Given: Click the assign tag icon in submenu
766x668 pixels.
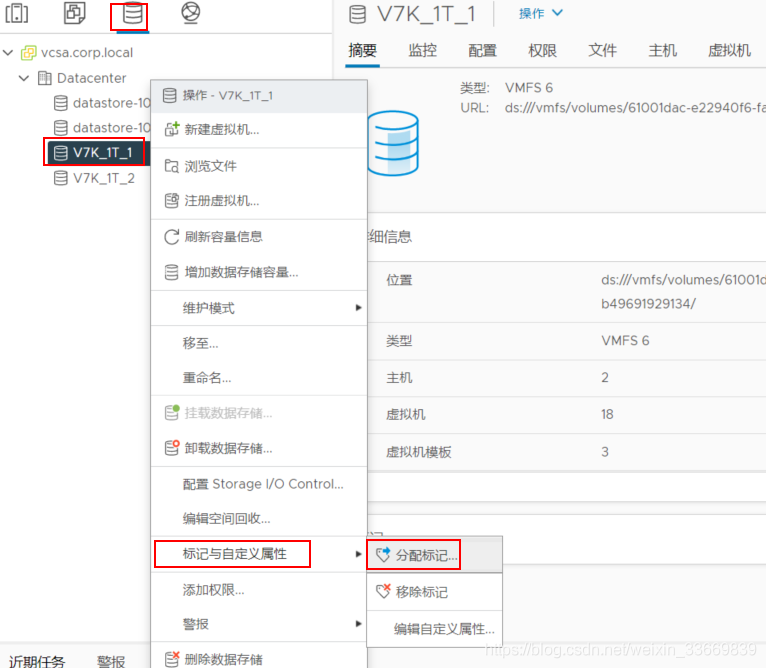Looking at the screenshot, I should click(383, 555).
